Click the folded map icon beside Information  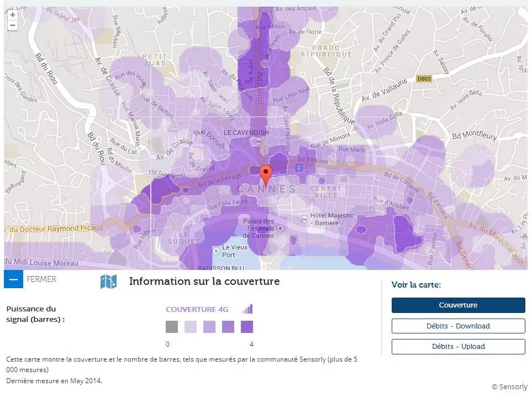108,282
